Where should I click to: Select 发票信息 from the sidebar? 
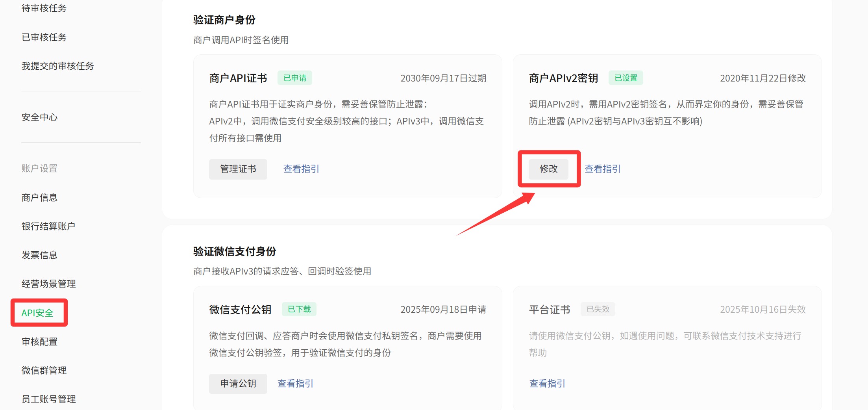tap(39, 255)
